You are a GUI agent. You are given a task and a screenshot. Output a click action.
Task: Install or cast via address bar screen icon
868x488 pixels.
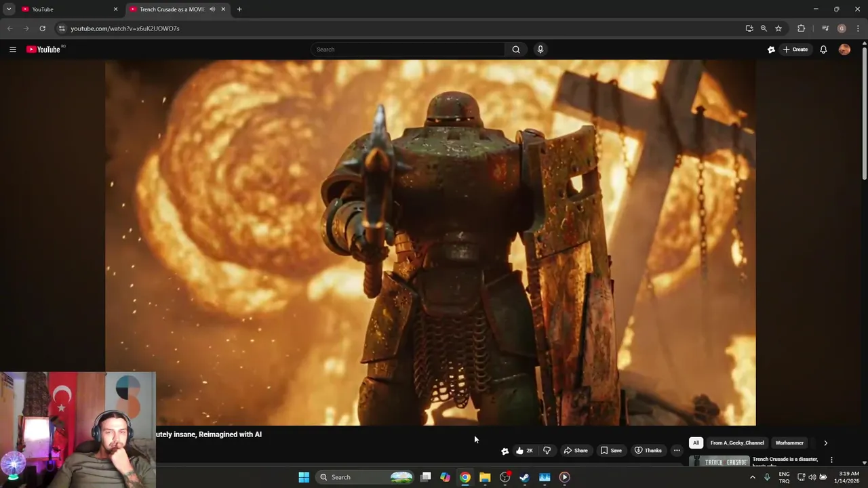(x=749, y=28)
